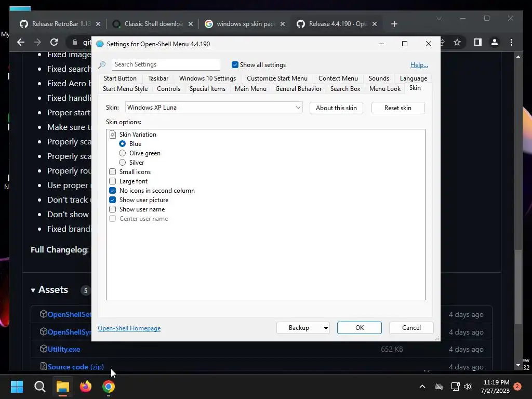Screen dimensions: 532x399
Task: Open the Open-Shell Homepage link
Action: (129, 328)
